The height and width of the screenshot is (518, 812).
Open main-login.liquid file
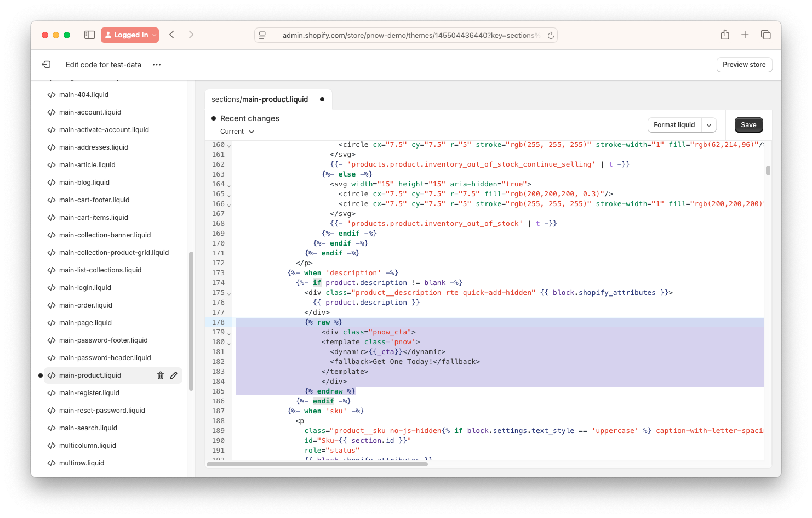85,288
